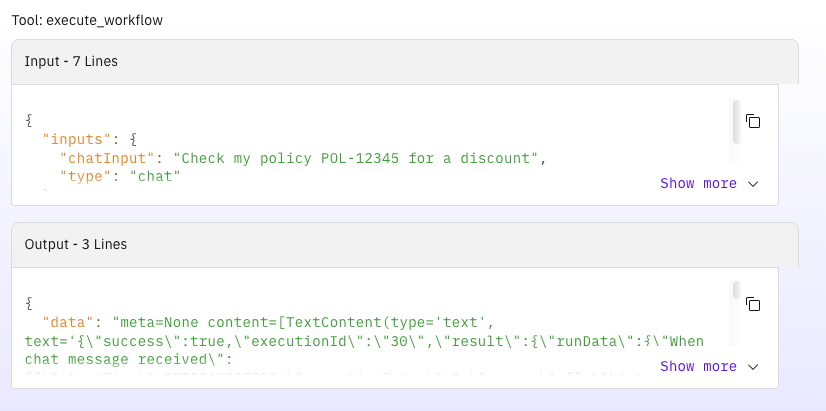The width and height of the screenshot is (826, 411).
Task: Expand Input code using the chevron arrow
Action: click(x=753, y=184)
